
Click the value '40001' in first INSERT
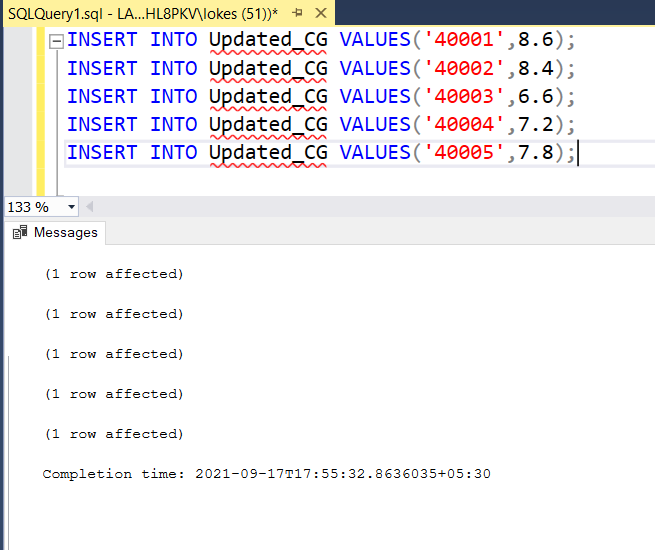tap(464, 40)
